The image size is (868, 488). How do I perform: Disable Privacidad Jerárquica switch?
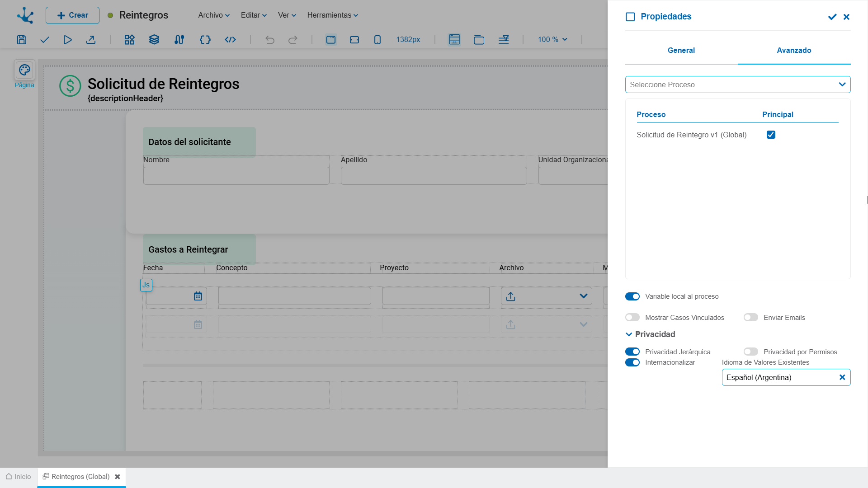[632, 352]
